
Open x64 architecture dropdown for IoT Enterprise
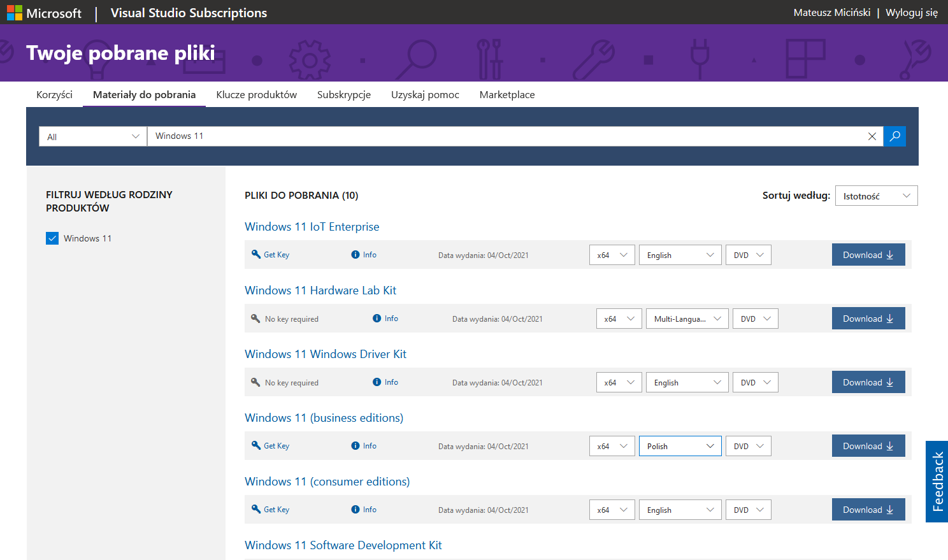coord(612,255)
